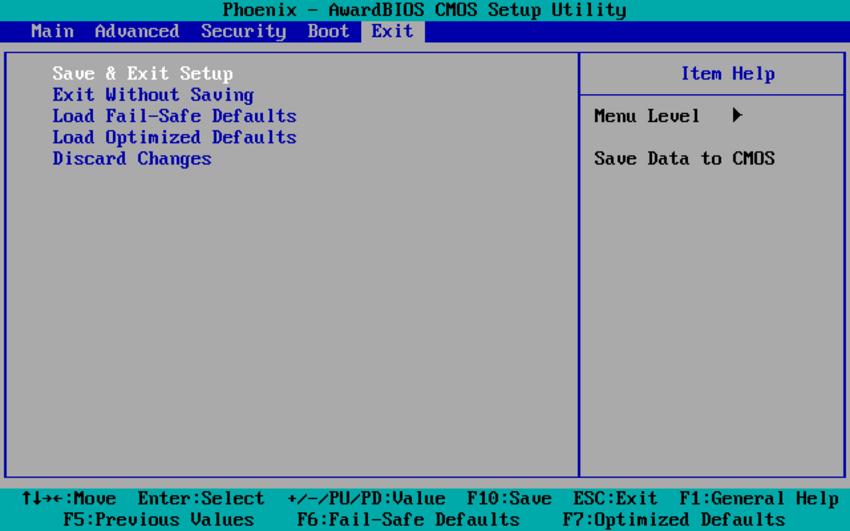Click the F1:General Help hint
Viewport: 850px width, 531px height.
pos(759,498)
